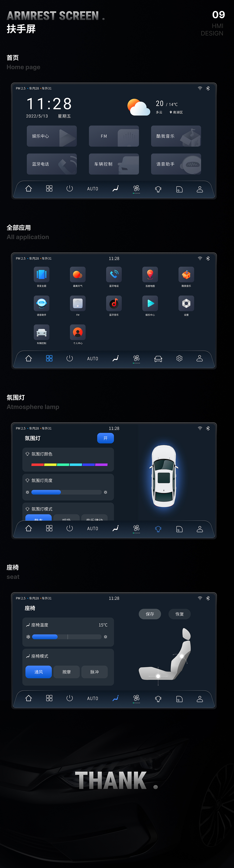Click the highlighted blue all-apps grid icon
The height and width of the screenshot is (868, 234).
coord(49,358)
